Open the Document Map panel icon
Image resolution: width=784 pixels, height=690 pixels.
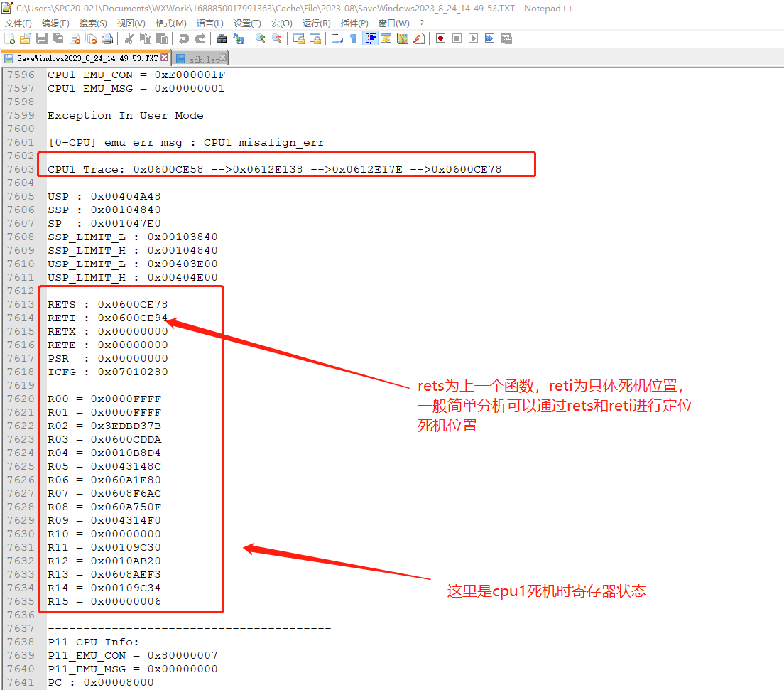point(403,38)
